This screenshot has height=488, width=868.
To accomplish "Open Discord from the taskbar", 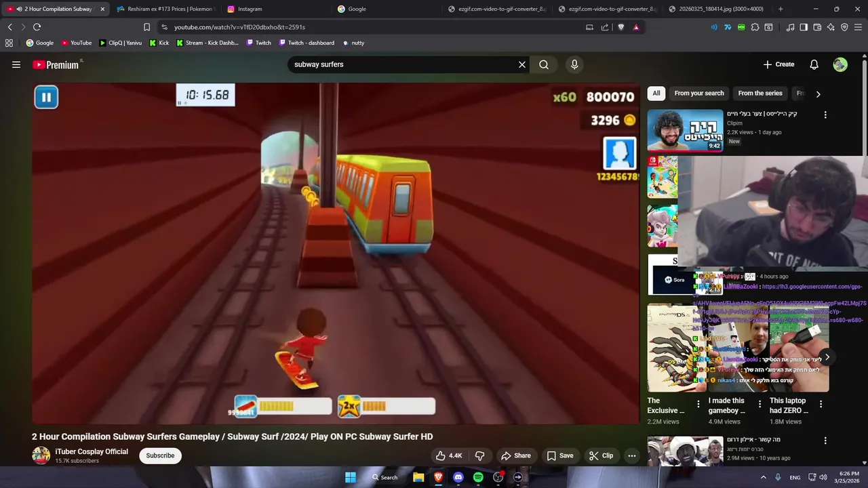I will tap(458, 477).
